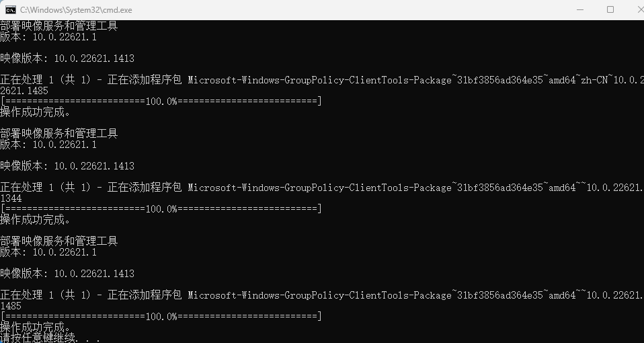Select the wrapped 1344 version line
644x343 pixels.
[11, 198]
